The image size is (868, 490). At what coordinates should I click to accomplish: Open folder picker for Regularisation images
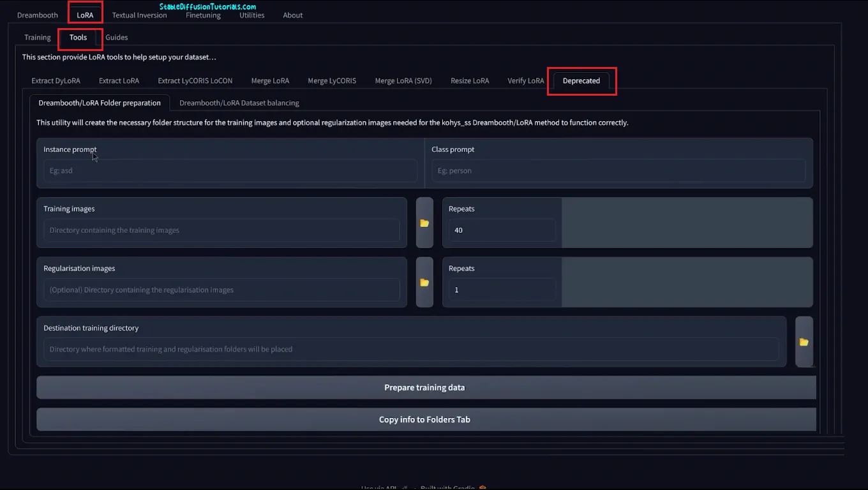pos(424,282)
